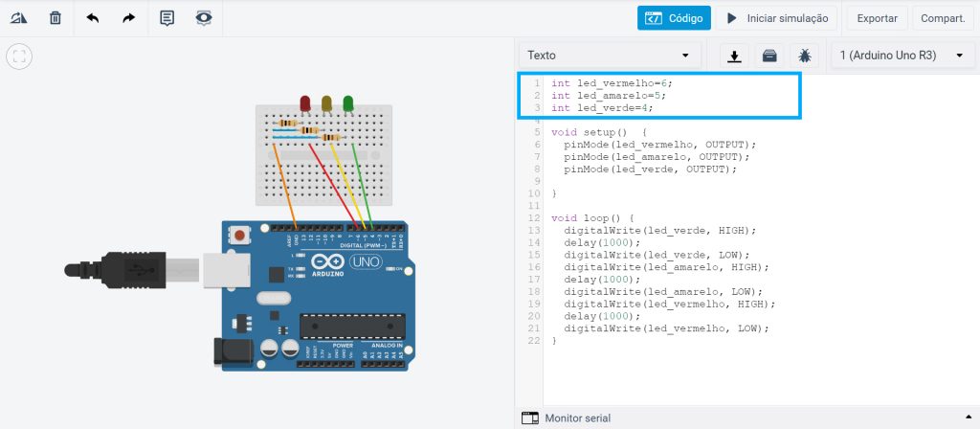Image resolution: width=980 pixels, height=429 pixels.
Task: Click 'digitalWrite(led_verde, LOW);' line
Action: [x=657, y=255]
